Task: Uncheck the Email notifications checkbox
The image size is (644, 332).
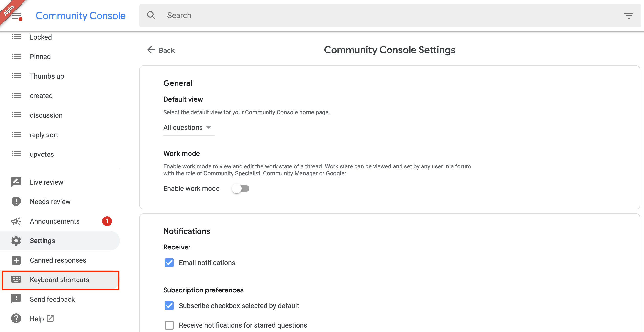Action: 169,263
